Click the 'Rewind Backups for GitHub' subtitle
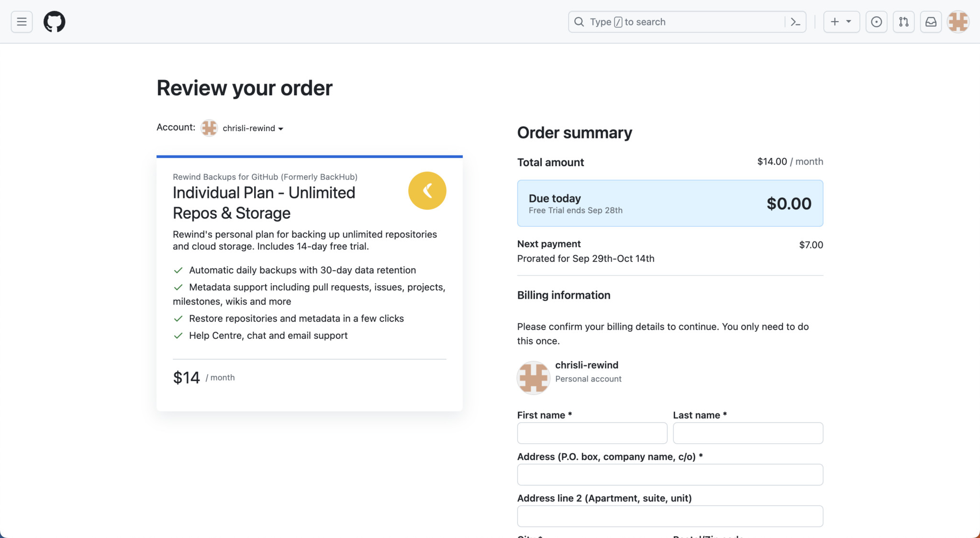 click(x=265, y=177)
